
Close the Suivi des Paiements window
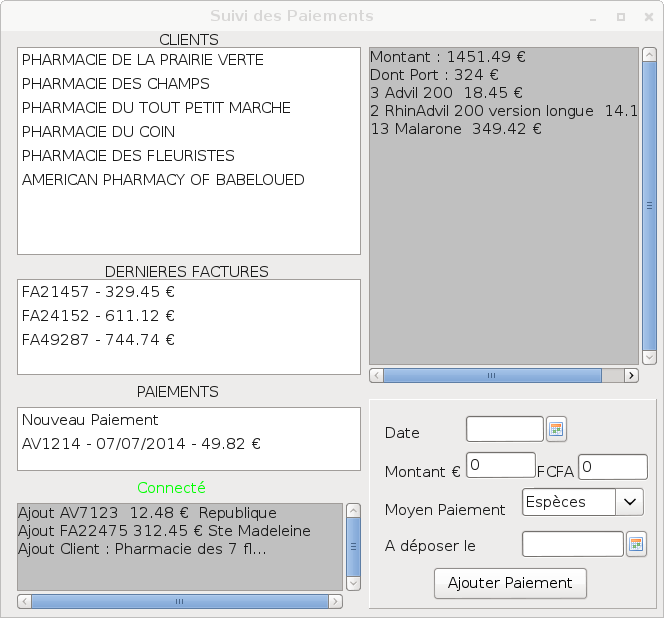(x=649, y=17)
